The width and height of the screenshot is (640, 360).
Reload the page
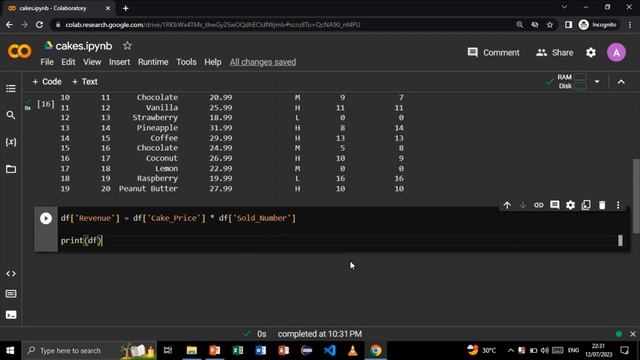(x=39, y=25)
